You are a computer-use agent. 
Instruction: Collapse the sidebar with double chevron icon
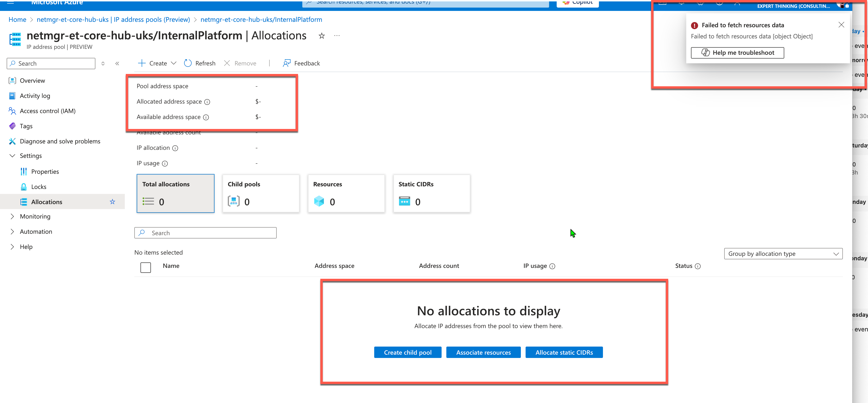[x=117, y=64]
